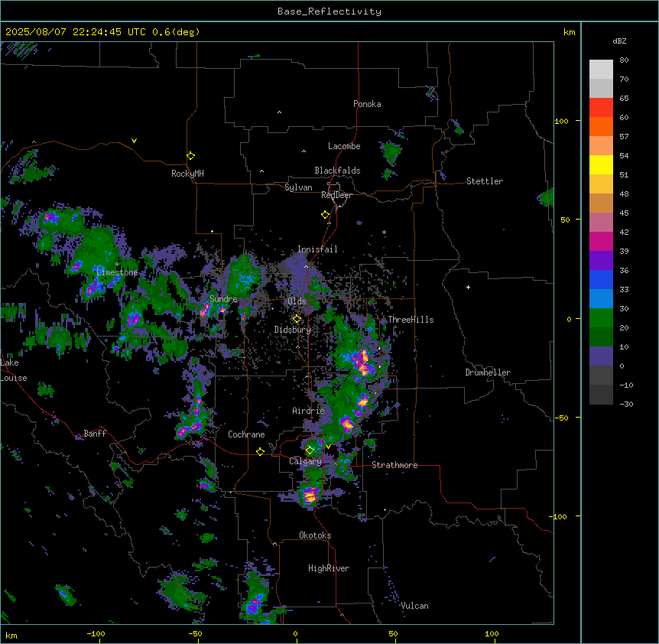Image resolution: width=659 pixels, height=644 pixels.
Task: Click the Cochrane town label
Action: pos(246,434)
